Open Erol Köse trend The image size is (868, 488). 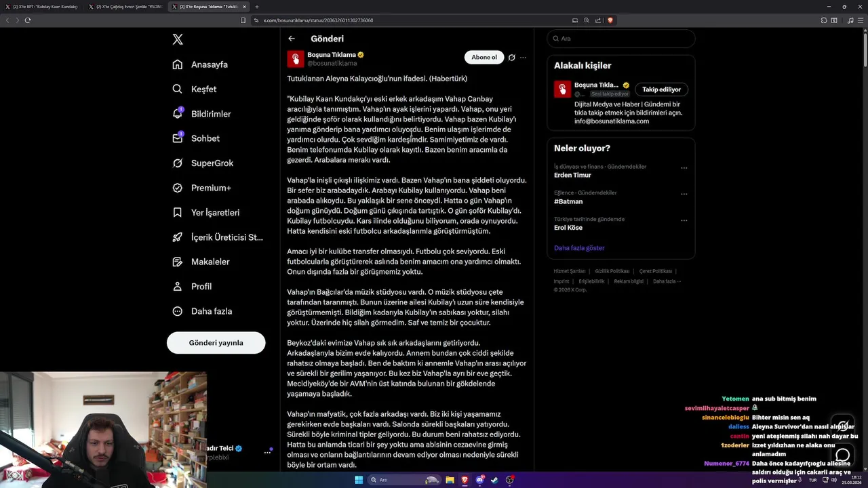(x=568, y=228)
